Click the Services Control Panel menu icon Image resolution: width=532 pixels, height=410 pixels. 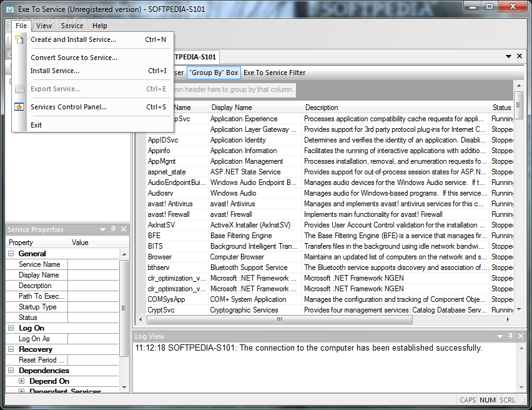(19, 107)
